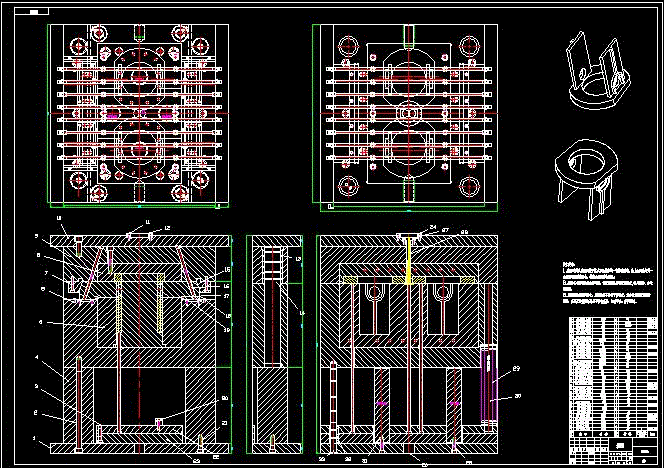Select the top-left mold plan view
This screenshot has height=468, width=664.
point(139,116)
